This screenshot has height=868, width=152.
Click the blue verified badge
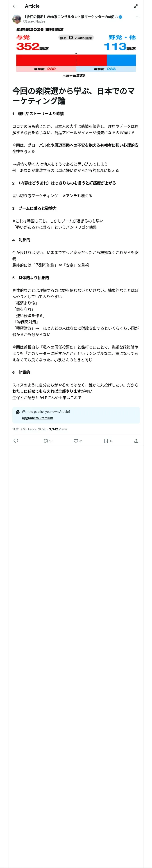[x=120, y=17]
